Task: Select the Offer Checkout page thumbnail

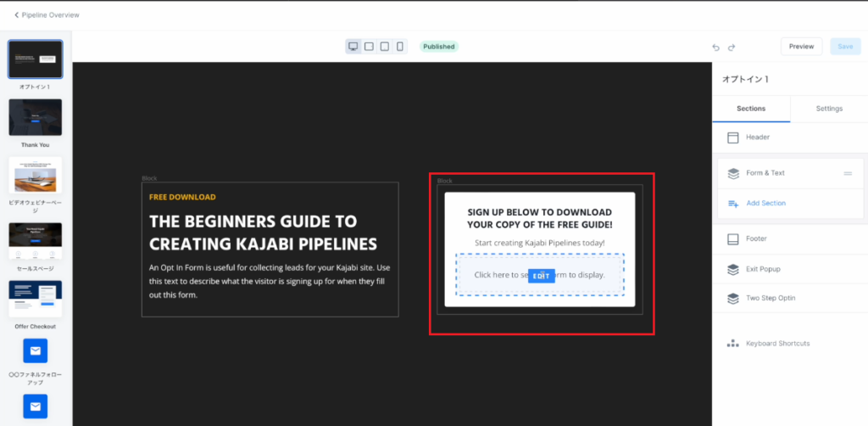Action: tap(36, 299)
